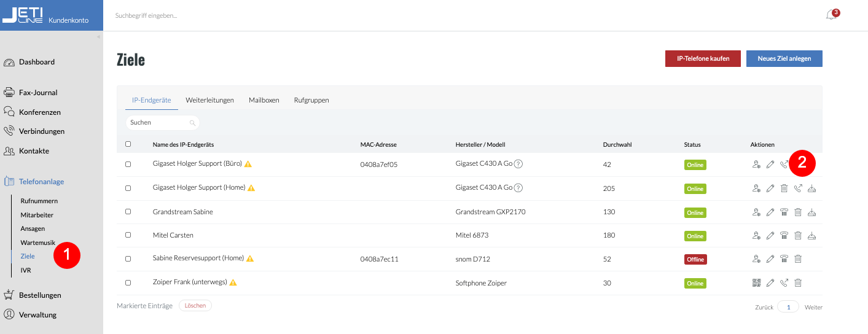Select the Sabine Reservesupport (Home) row checkbox
This screenshot has height=334, width=868.
tap(128, 259)
